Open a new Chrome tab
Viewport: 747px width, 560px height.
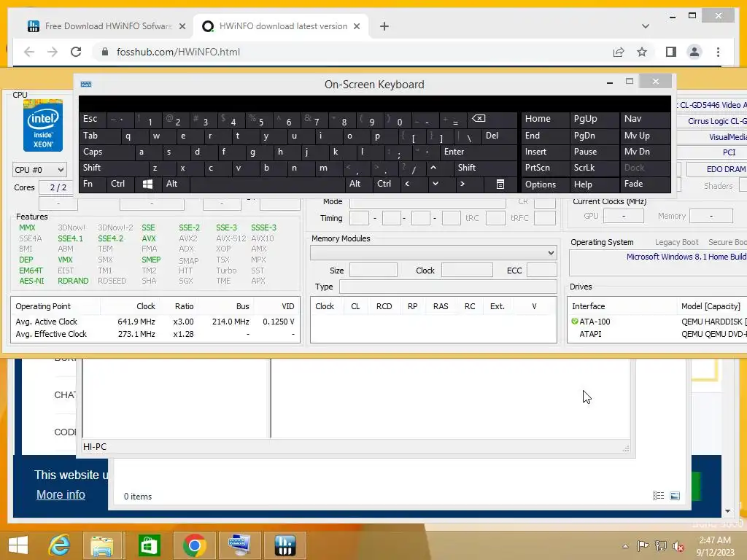384,26
